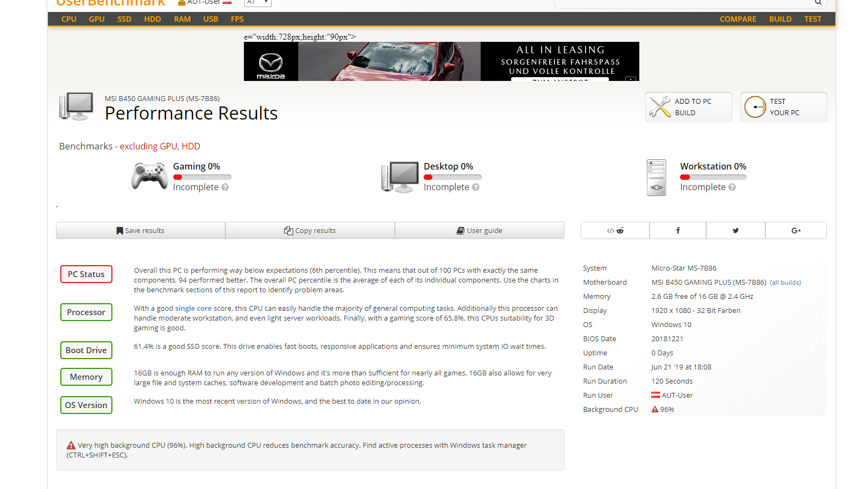
Task: Click Save results button
Action: 141,230
